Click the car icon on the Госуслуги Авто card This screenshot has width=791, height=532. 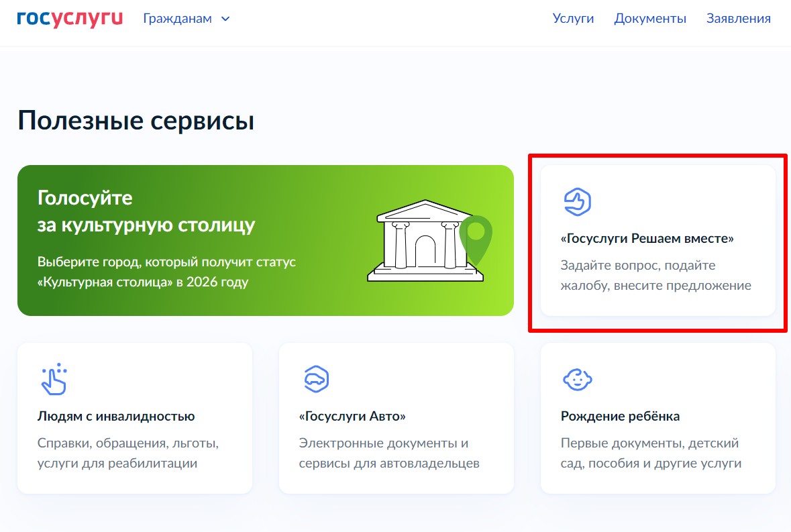(316, 379)
